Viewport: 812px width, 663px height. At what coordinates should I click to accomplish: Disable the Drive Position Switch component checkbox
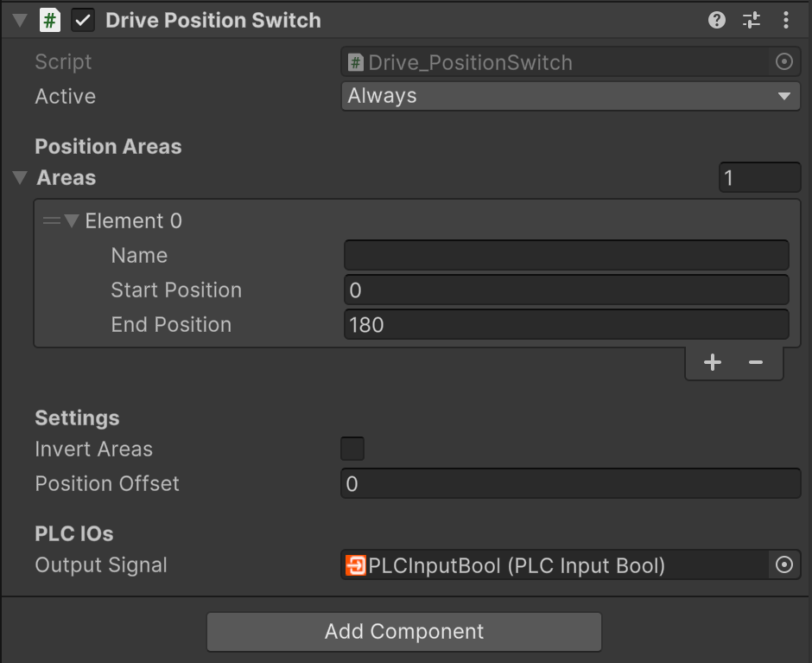[x=83, y=21]
